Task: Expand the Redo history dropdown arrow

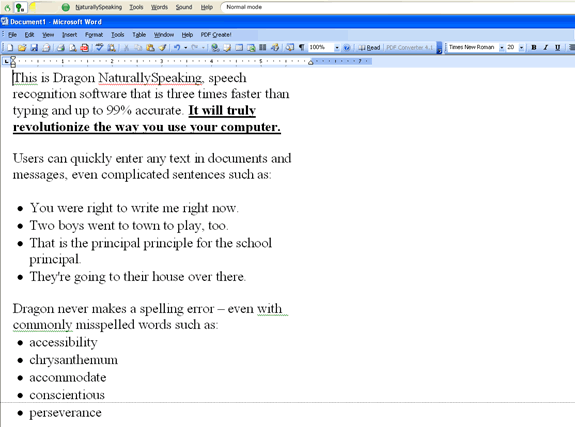Action: (203, 47)
